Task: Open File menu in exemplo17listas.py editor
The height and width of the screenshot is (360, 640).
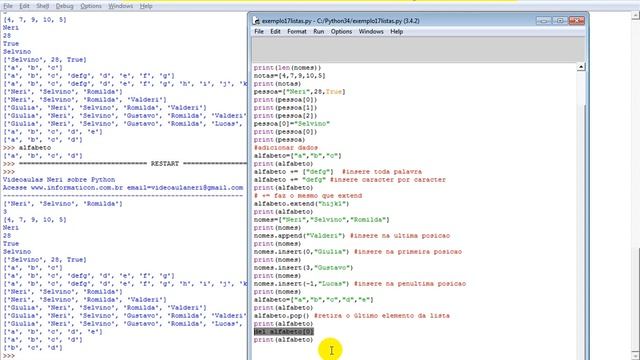Action: [x=259, y=31]
